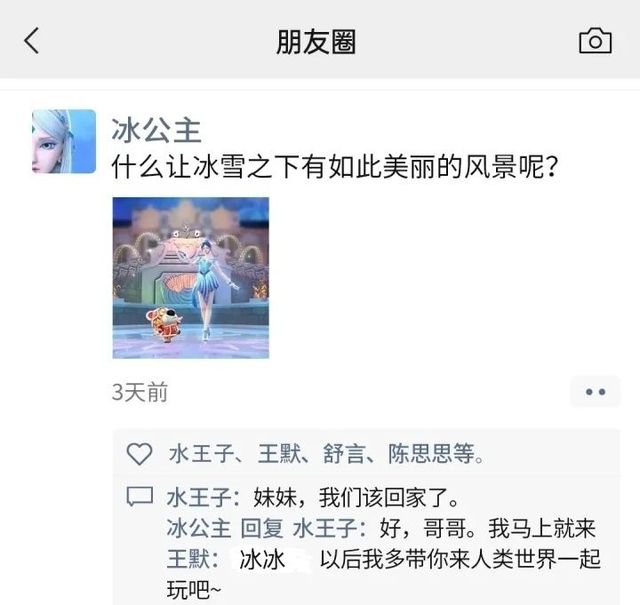Tap the heart likes icon
Screen dimensions: 640x605
(139, 454)
